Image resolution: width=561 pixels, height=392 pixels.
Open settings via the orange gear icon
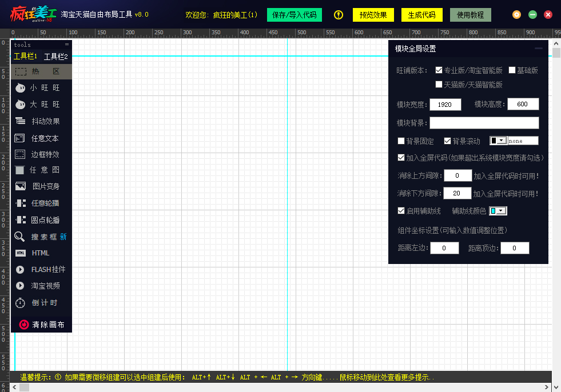point(516,15)
